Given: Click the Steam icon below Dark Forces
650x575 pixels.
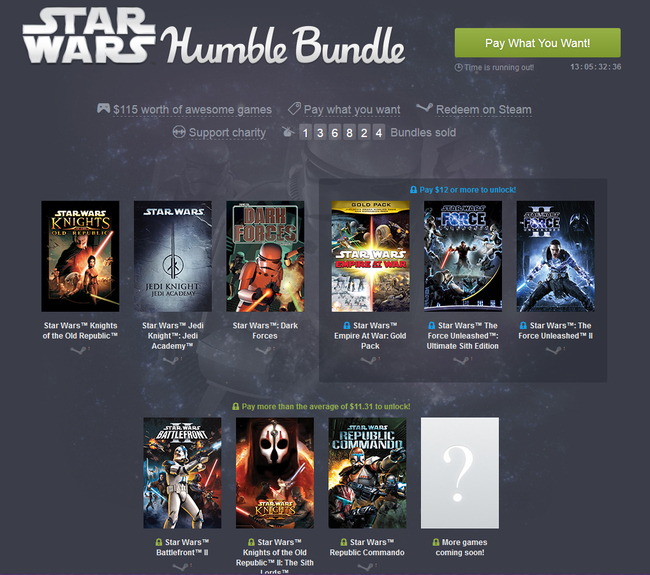Looking at the screenshot, I should [x=262, y=350].
